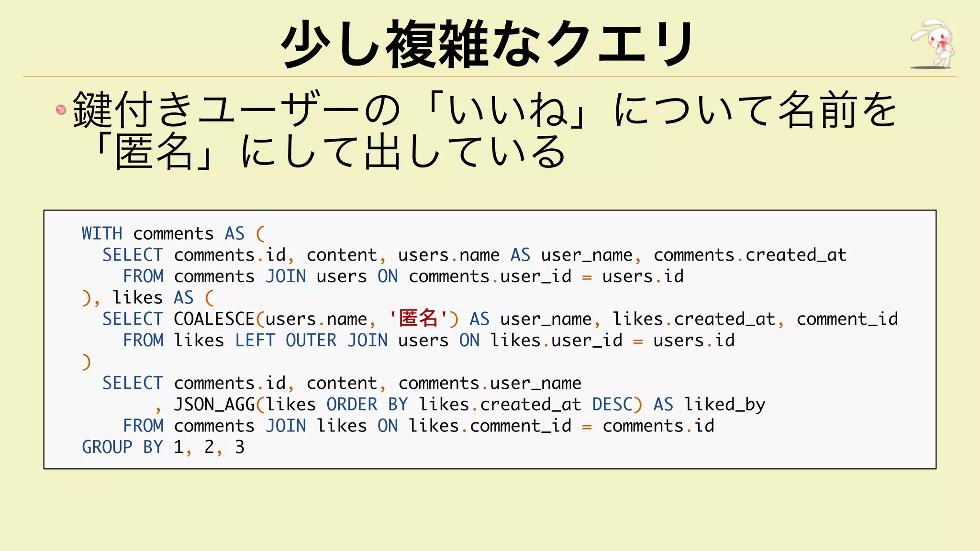Image resolution: width=980 pixels, height=551 pixels.
Task: Click 'FROM comments JOIN likes ON' line
Action: coord(419,426)
